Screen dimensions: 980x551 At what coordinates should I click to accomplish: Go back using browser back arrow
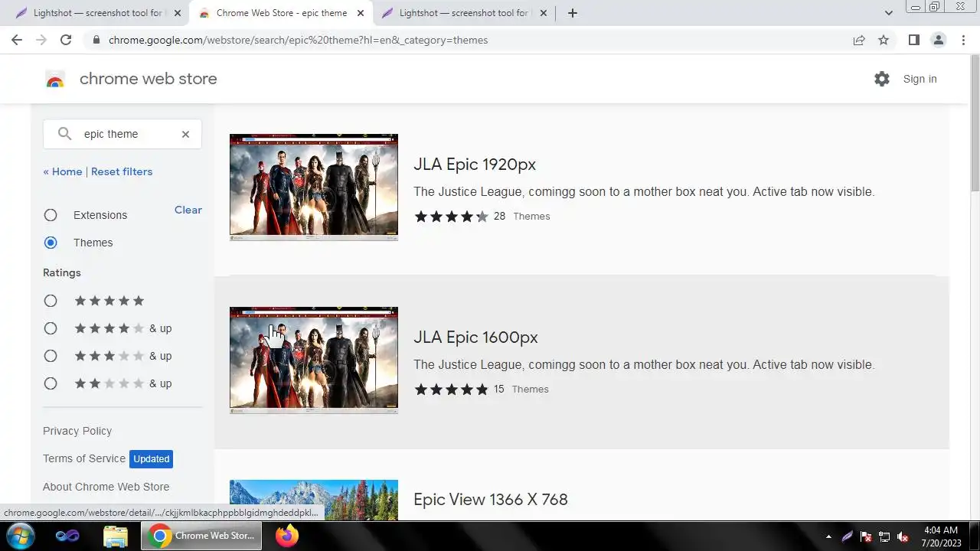coord(17,40)
